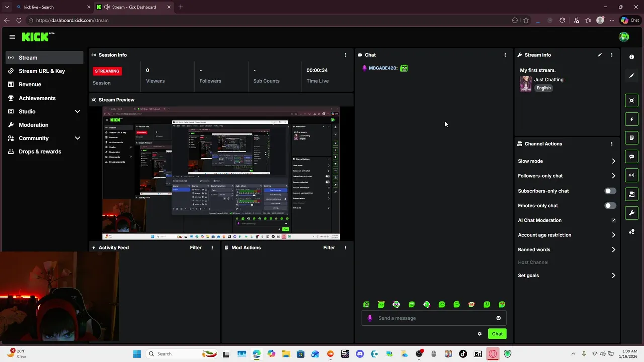Click the English language tag
This screenshot has height=362, width=644.
(x=544, y=88)
